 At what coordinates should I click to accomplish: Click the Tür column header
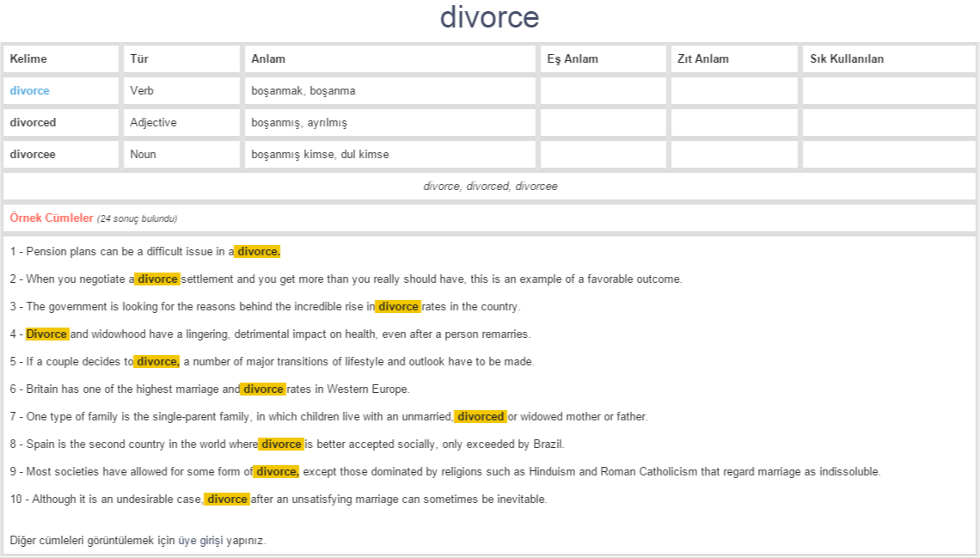(x=139, y=59)
